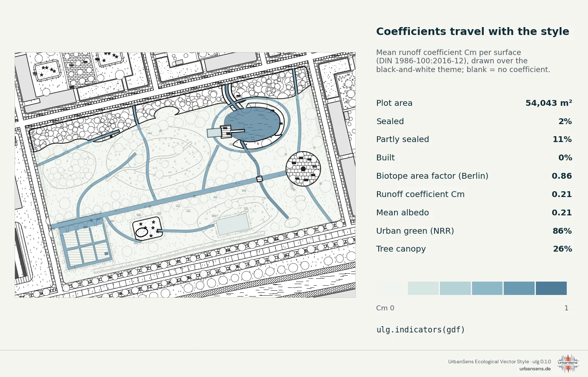Click the "Partly sealed" label
Image resolution: width=588 pixels, height=377 pixels.
402,140
